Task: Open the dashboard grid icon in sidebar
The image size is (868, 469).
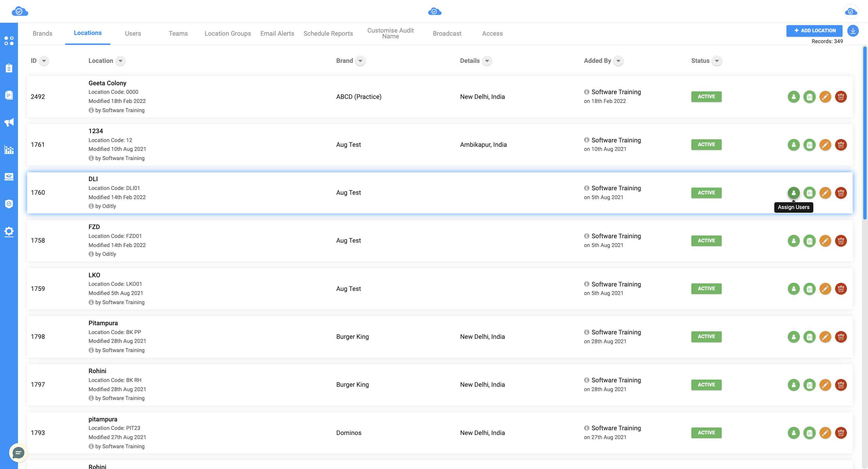Action: pyautogui.click(x=9, y=41)
